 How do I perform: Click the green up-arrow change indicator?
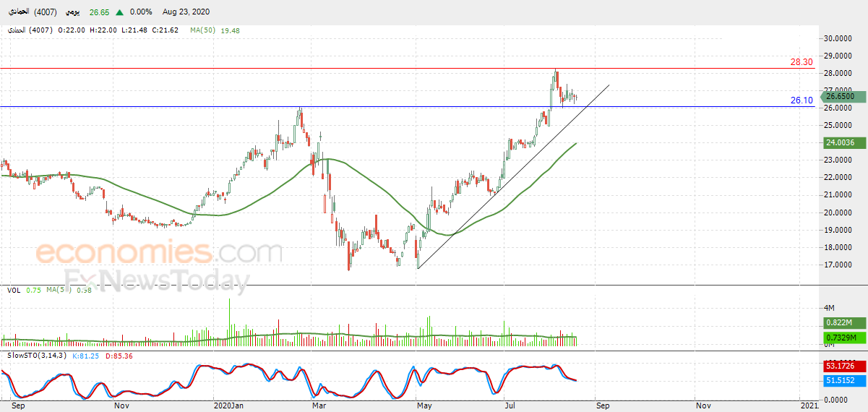click(120, 12)
